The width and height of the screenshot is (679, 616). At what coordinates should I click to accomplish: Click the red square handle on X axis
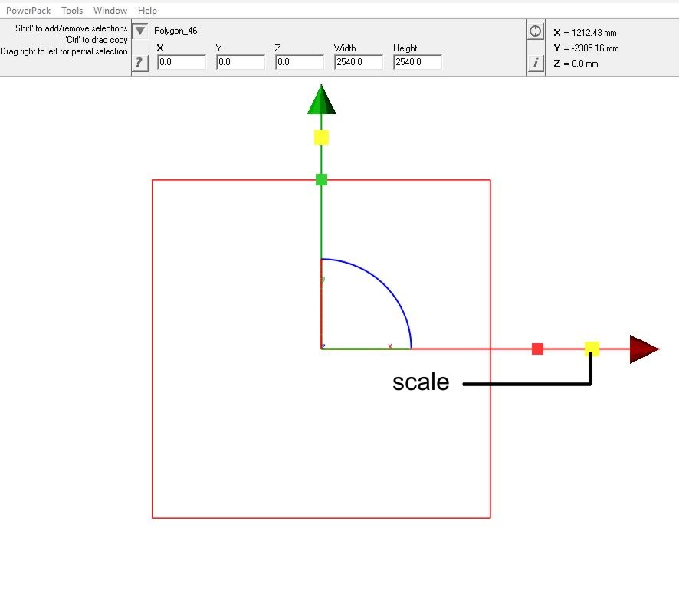pyautogui.click(x=537, y=349)
